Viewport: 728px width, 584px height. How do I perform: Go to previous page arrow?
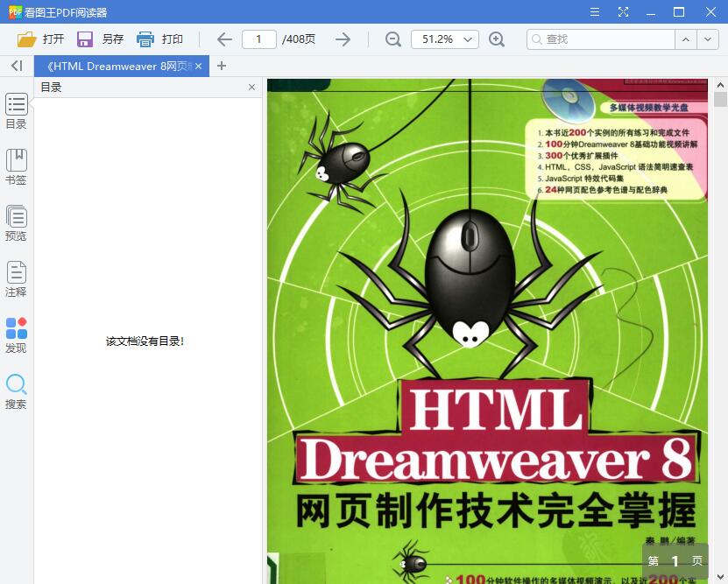click(x=225, y=39)
